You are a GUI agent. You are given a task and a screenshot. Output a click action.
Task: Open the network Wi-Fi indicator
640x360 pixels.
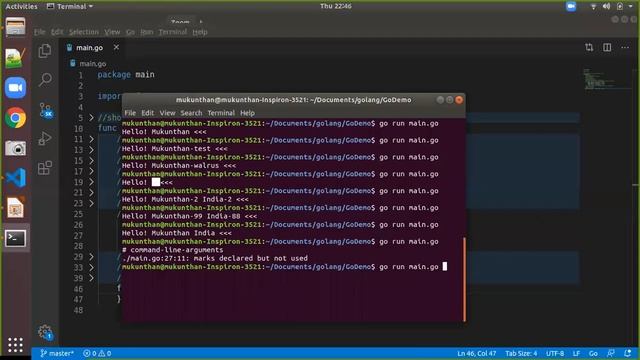[593, 6]
